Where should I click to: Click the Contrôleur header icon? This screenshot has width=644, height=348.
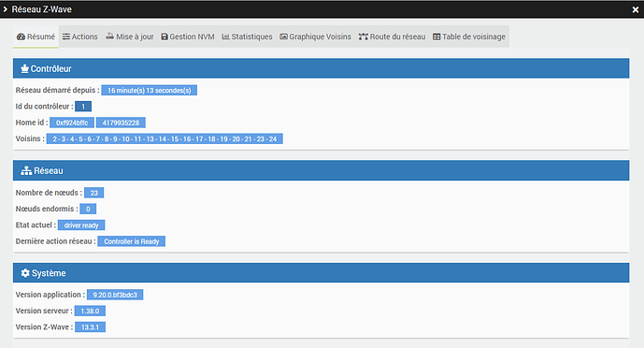(x=24, y=68)
